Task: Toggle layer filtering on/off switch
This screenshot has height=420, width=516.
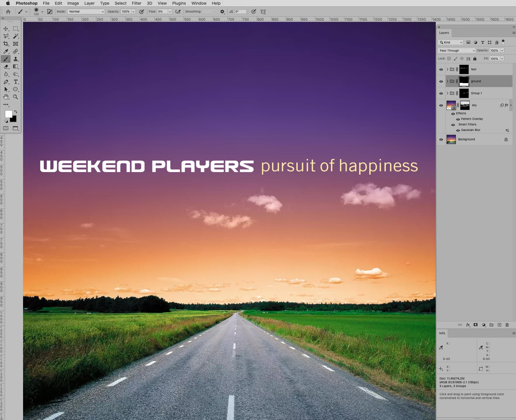Action: pos(503,42)
